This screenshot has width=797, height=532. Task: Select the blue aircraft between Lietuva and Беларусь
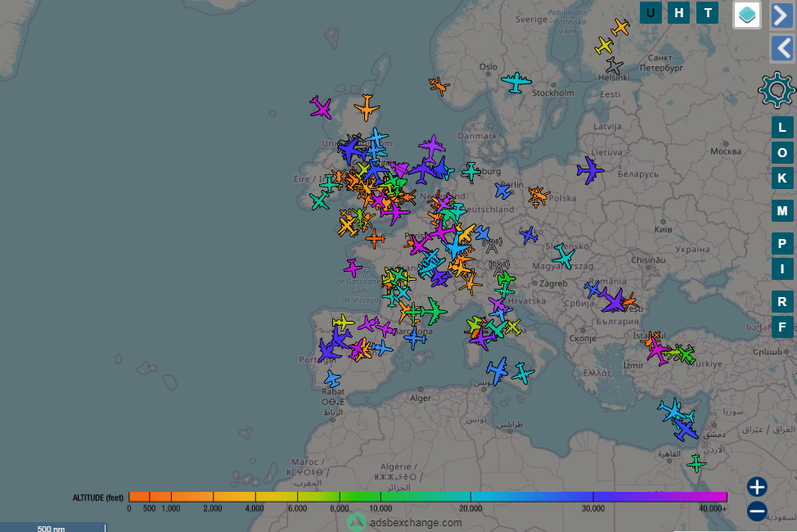pos(590,170)
